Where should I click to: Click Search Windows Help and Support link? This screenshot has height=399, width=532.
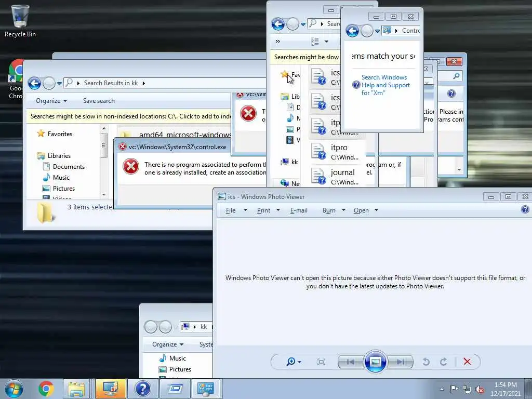(385, 85)
